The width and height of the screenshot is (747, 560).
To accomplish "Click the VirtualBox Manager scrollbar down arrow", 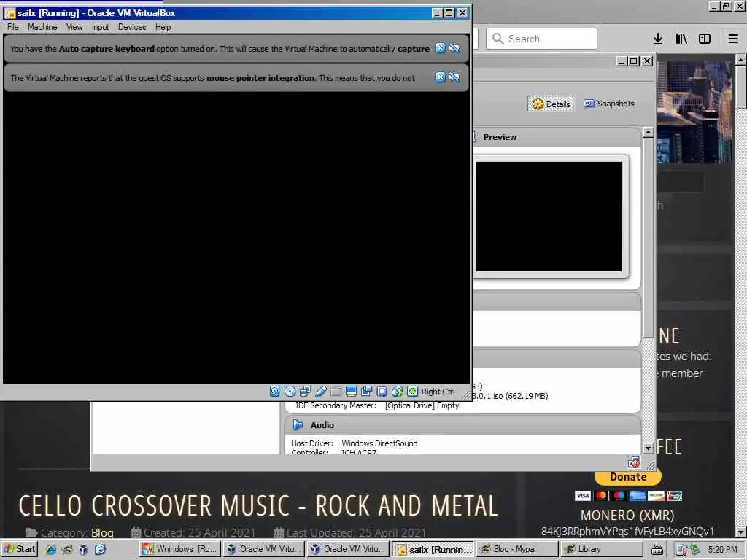I will point(648,448).
